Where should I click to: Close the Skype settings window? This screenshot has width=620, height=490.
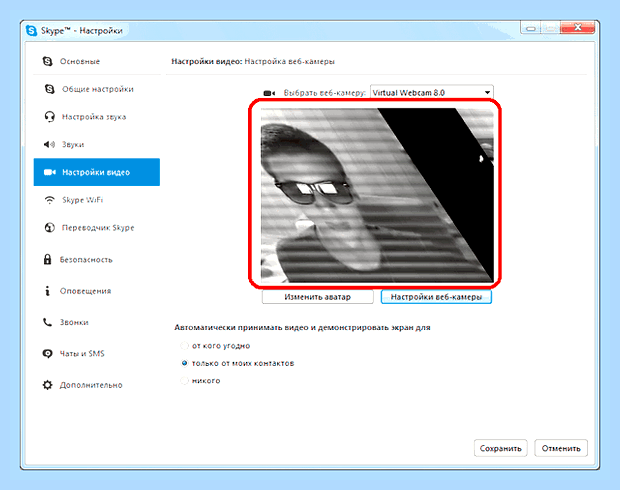pos(578,28)
